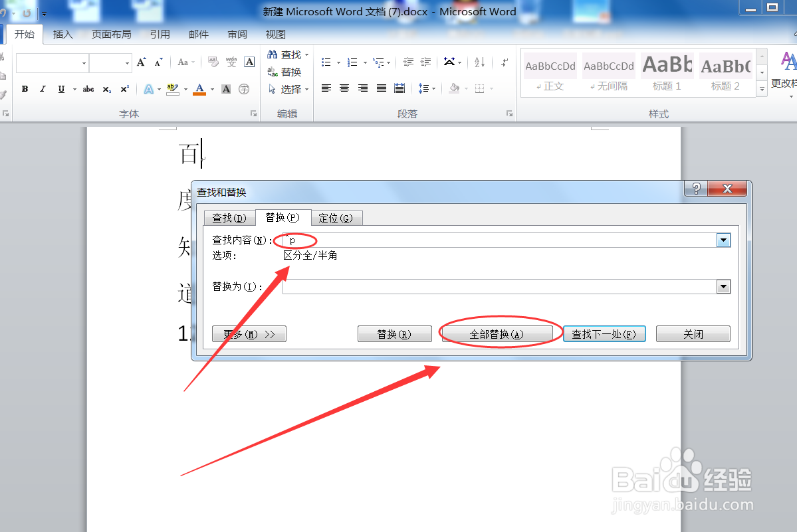797x532 pixels.
Task: Select the Heading 1 style thumbnail
Action: pos(667,74)
